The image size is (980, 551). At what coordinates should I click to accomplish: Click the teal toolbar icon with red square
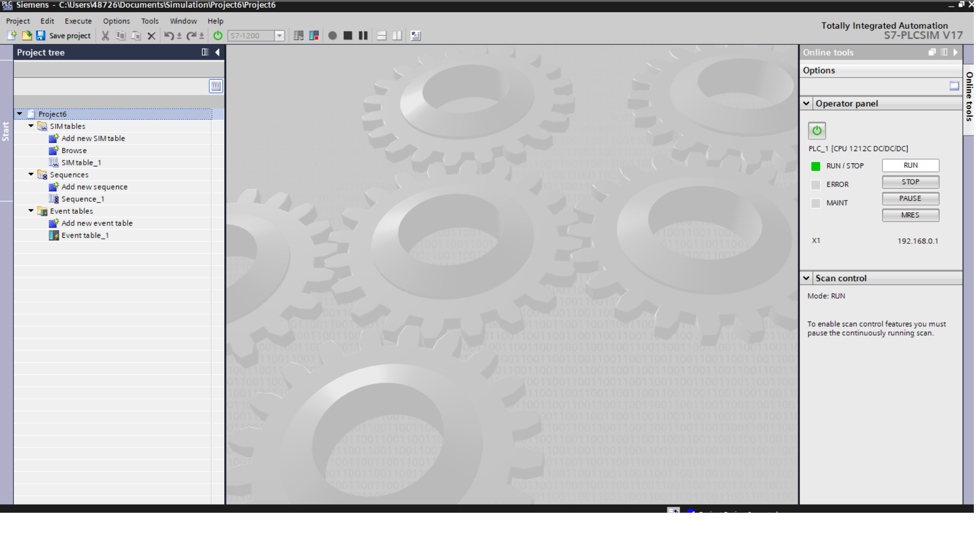[314, 36]
